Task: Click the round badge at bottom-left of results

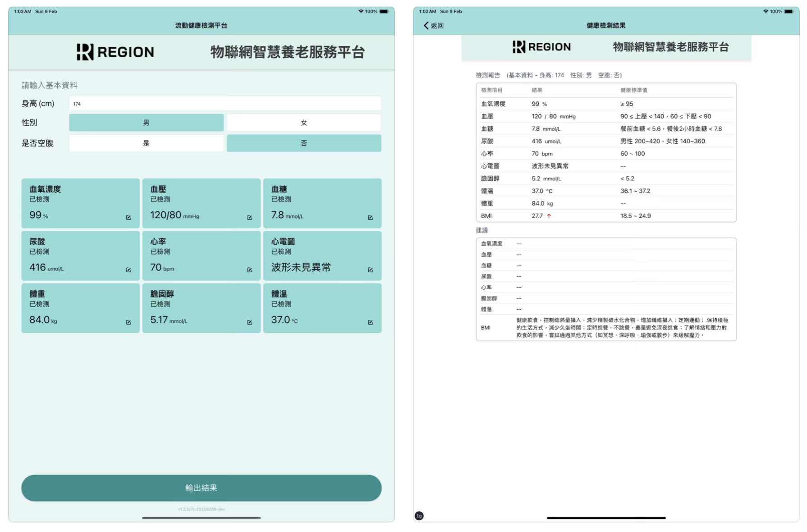Action: click(x=419, y=516)
